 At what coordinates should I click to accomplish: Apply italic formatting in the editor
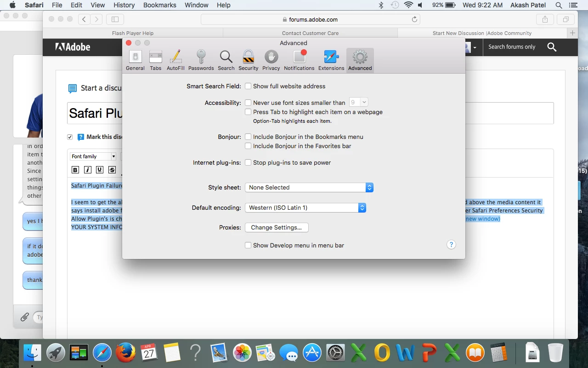pos(87,170)
